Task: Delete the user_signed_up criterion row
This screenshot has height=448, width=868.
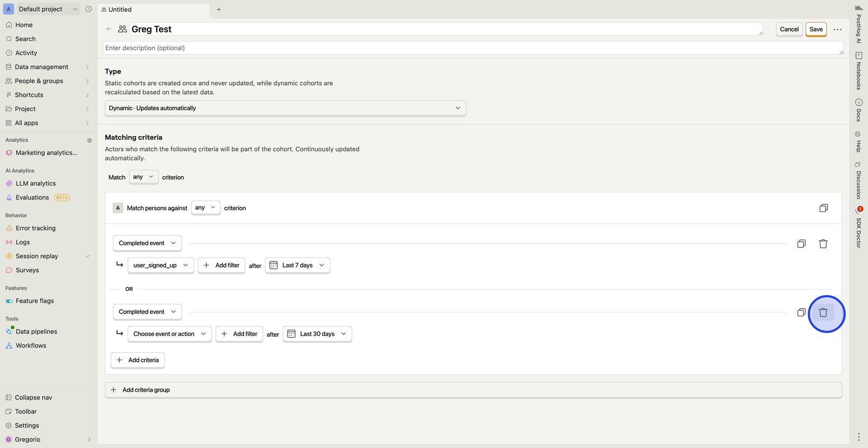Action: (x=823, y=244)
